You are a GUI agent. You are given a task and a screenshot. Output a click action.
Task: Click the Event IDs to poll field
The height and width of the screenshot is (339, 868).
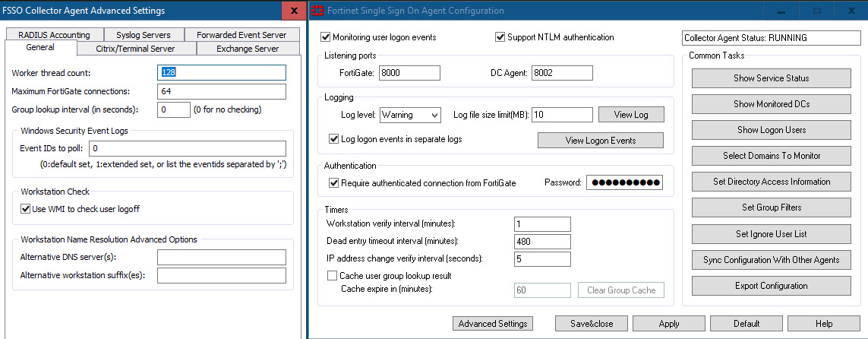tap(188, 148)
